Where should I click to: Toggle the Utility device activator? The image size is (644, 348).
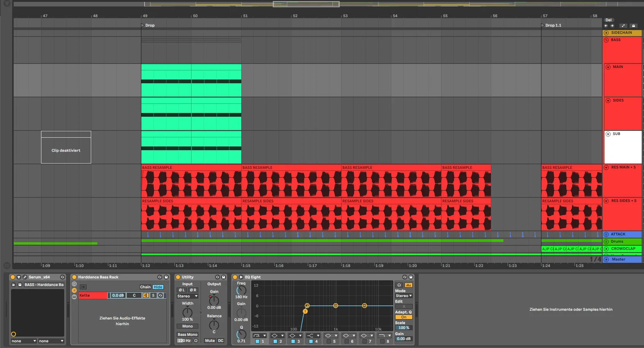[x=178, y=277]
